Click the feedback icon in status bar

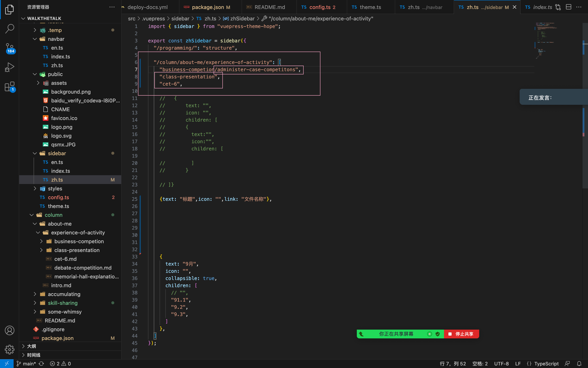coord(567,363)
